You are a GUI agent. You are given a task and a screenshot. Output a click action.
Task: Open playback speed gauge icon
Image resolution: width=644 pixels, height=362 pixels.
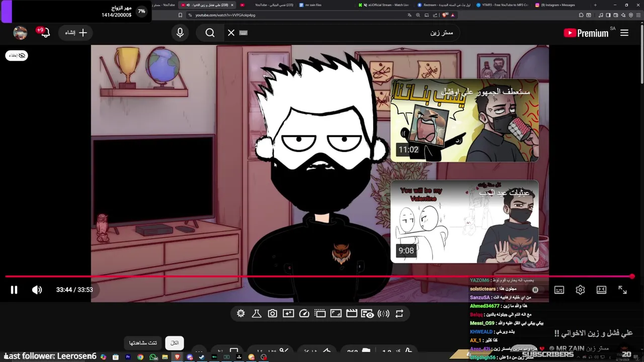(304, 313)
